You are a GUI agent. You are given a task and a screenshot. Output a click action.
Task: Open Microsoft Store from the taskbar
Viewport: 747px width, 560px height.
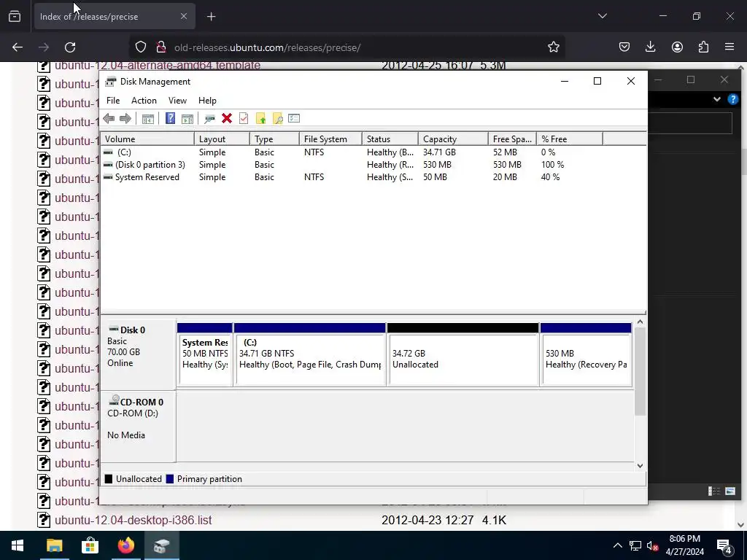(90, 545)
